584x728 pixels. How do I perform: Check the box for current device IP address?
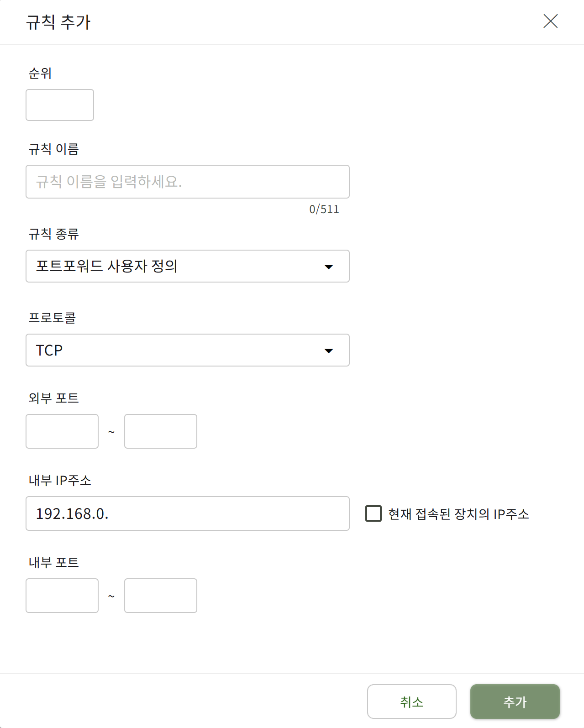point(374,514)
